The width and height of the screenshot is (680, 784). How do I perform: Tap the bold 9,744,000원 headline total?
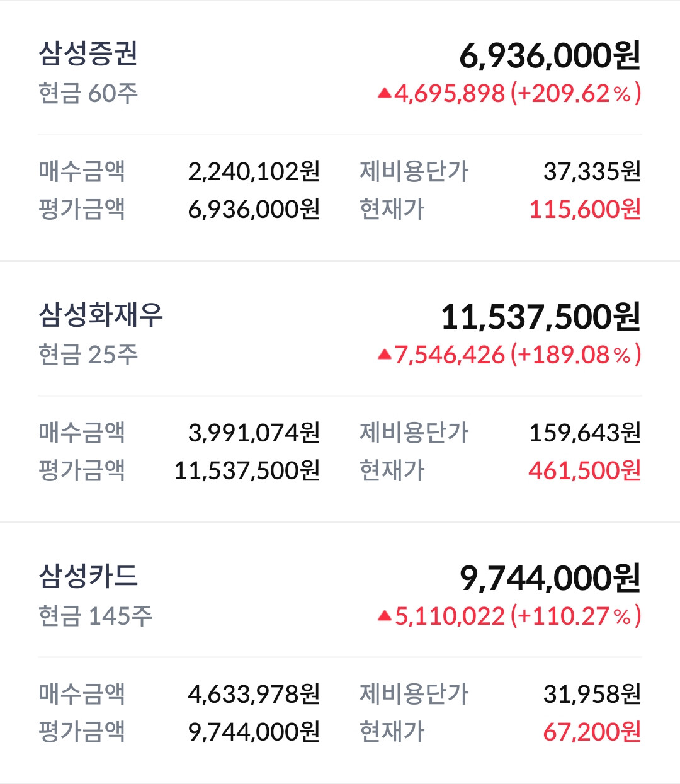550,578
